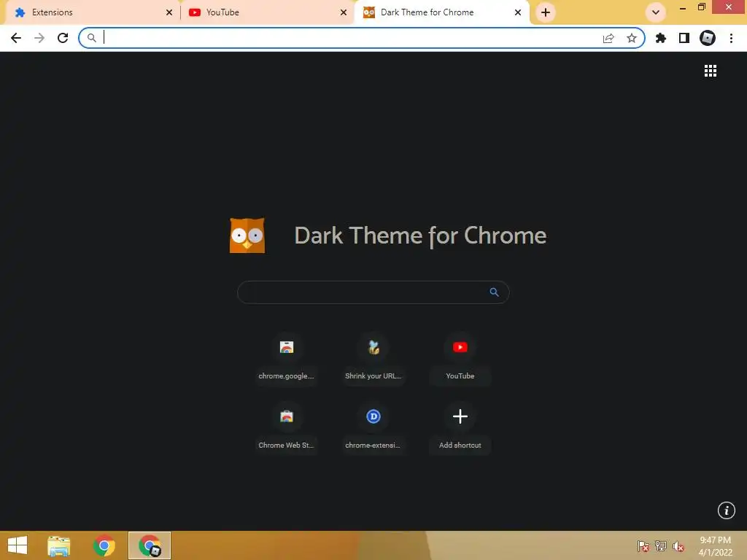Reload the current page
Image resolution: width=747 pixels, height=560 pixels.
tap(63, 38)
